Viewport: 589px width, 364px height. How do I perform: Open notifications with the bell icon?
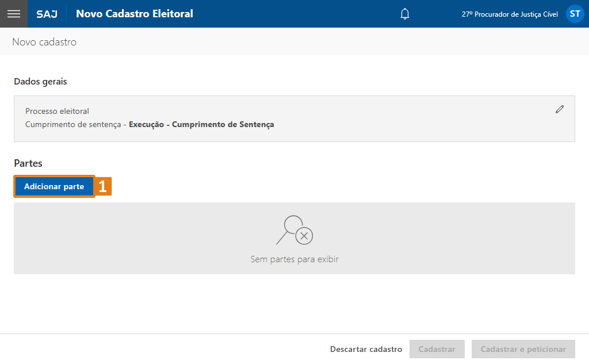point(404,13)
